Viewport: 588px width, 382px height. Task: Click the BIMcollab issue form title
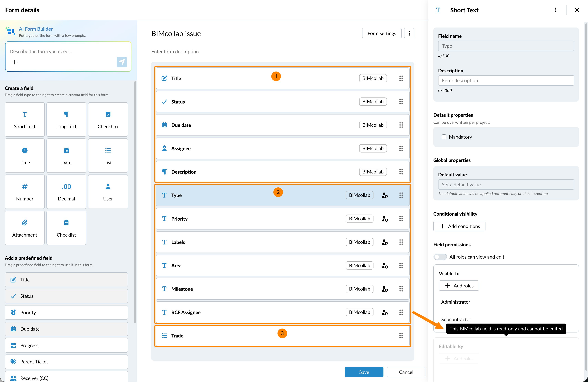(176, 34)
